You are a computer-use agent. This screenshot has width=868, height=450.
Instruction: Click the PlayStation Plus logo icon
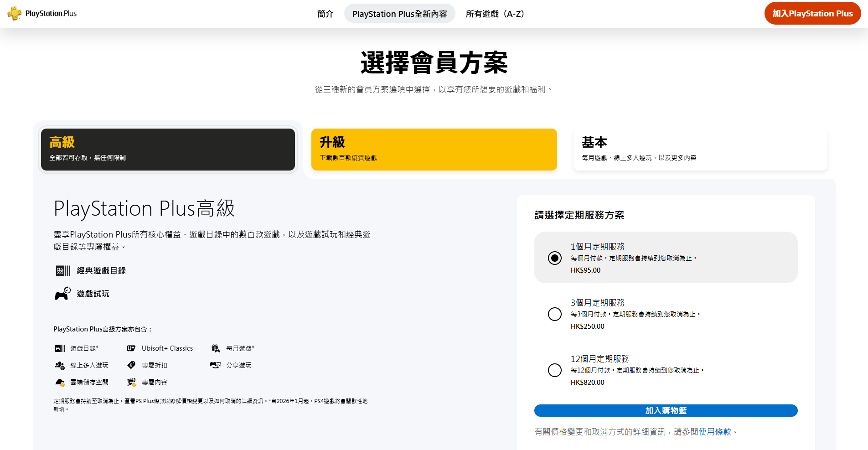tap(14, 13)
